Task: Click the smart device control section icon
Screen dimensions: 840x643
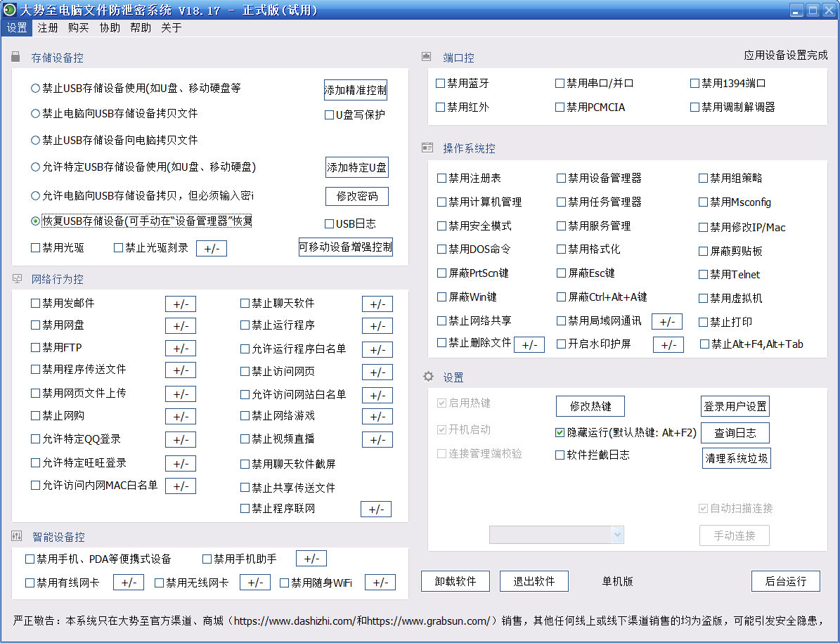Action: [x=17, y=536]
